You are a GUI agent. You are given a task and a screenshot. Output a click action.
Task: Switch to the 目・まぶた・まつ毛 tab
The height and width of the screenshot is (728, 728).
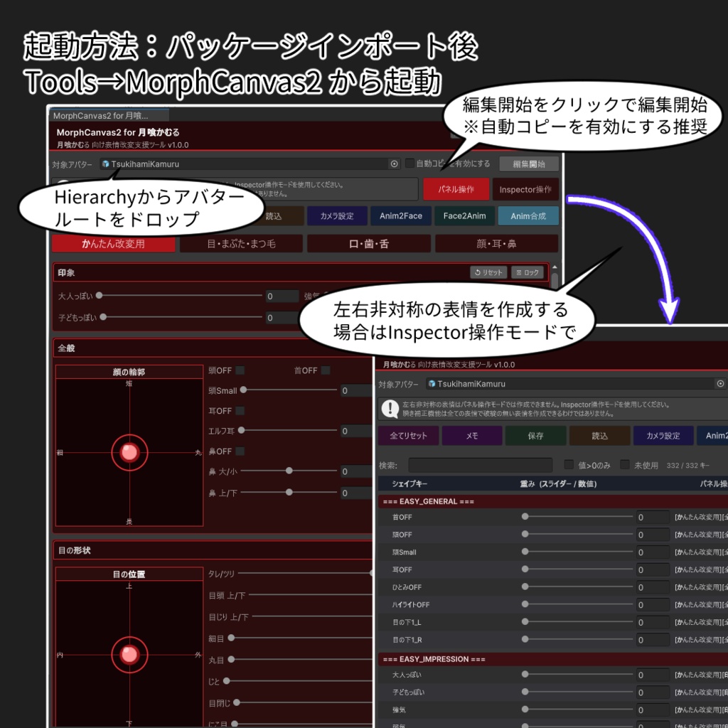(x=242, y=243)
